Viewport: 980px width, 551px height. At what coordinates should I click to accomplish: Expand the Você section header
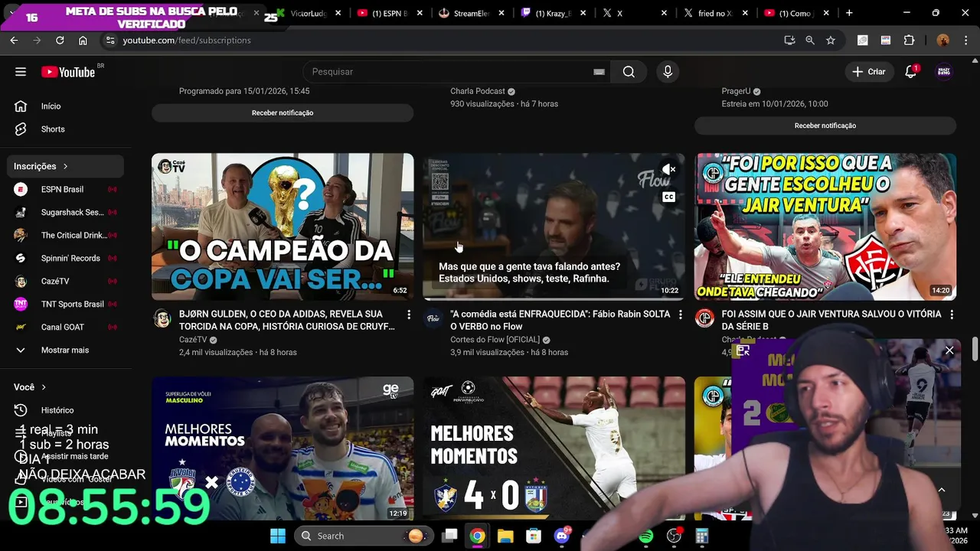(31, 387)
